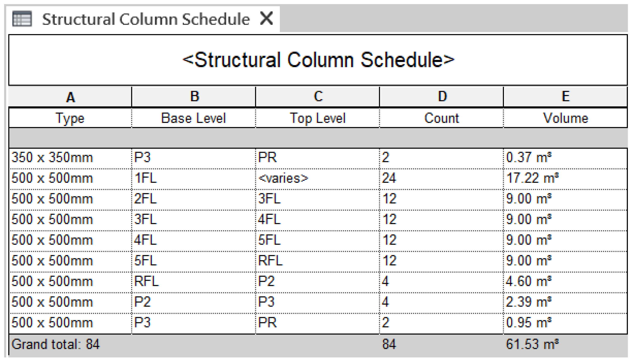632x364 pixels.
Task: Click the Count header cell
Action: click(x=441, y=118)
